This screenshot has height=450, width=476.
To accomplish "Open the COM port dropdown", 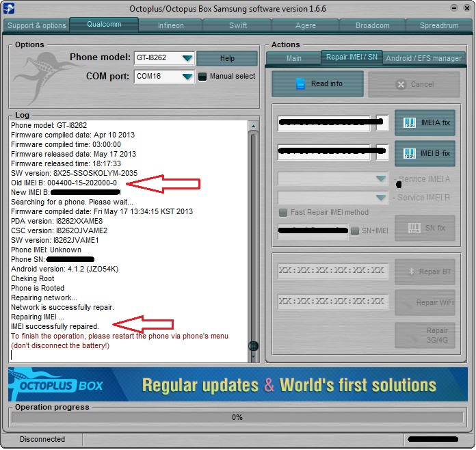I will click(x=187, y=77).
